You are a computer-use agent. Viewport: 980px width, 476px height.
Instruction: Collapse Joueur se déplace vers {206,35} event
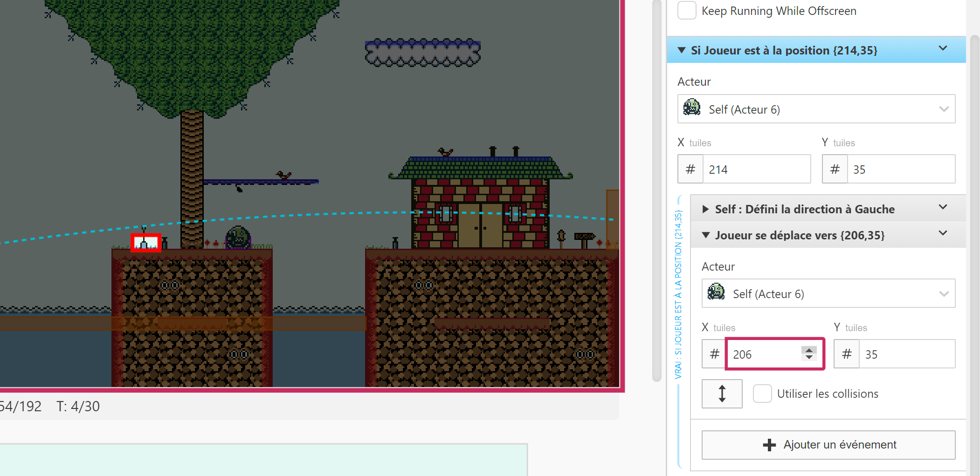pos(706,235)
